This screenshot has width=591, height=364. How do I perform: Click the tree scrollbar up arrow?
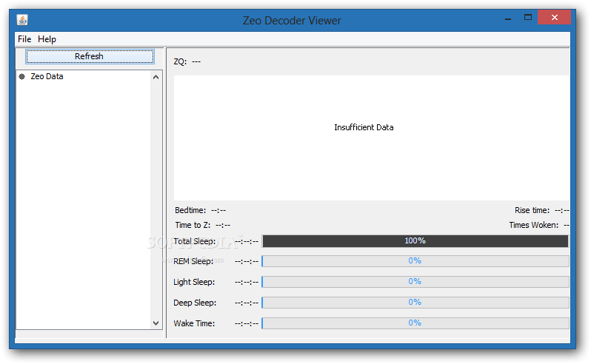coord(156,77)
